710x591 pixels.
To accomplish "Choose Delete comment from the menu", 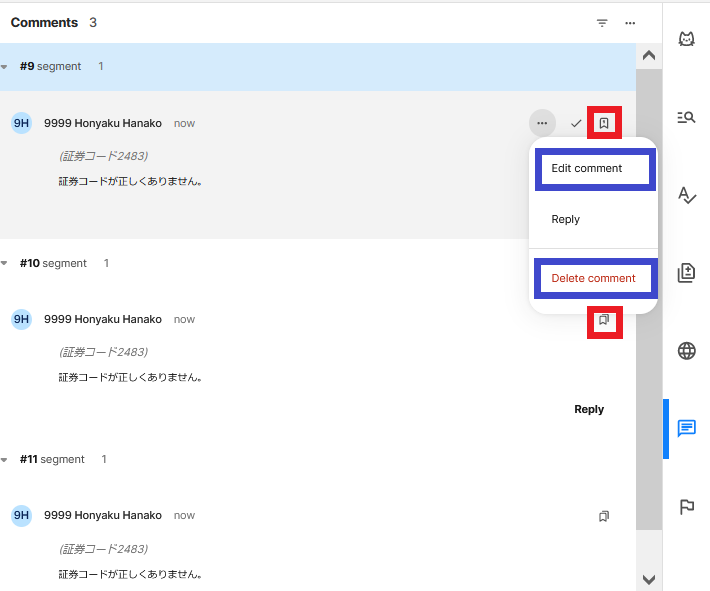I will click(593, 278).
